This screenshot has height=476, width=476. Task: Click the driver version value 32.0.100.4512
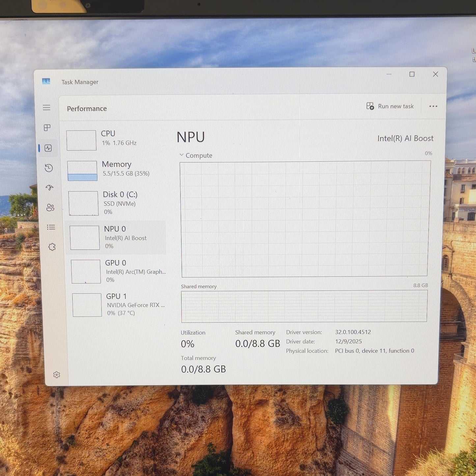(x=353, y=332)
